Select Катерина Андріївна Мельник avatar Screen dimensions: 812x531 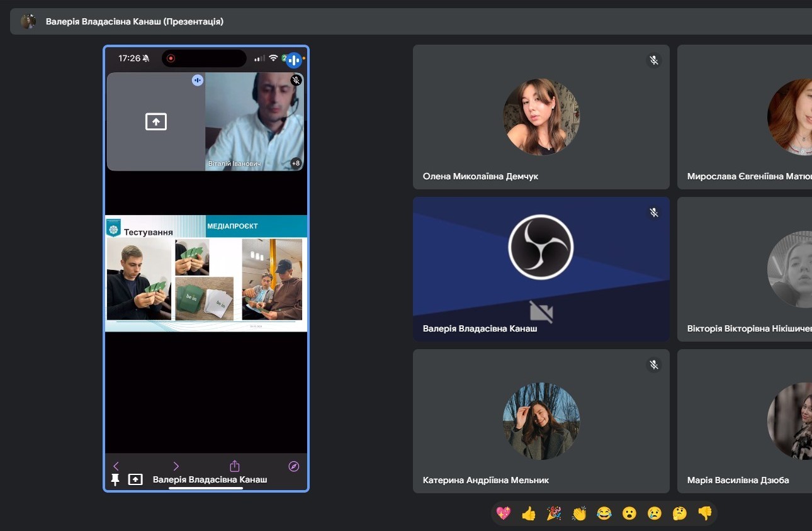click(541, 421)
